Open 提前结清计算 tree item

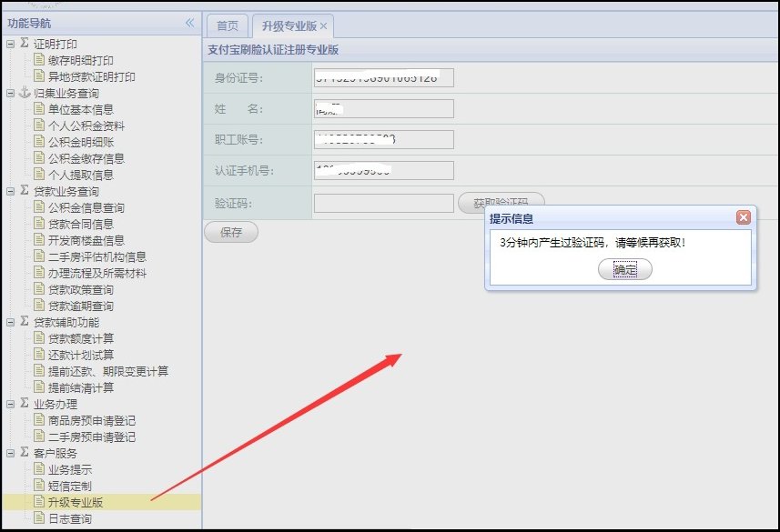[81, 387]
